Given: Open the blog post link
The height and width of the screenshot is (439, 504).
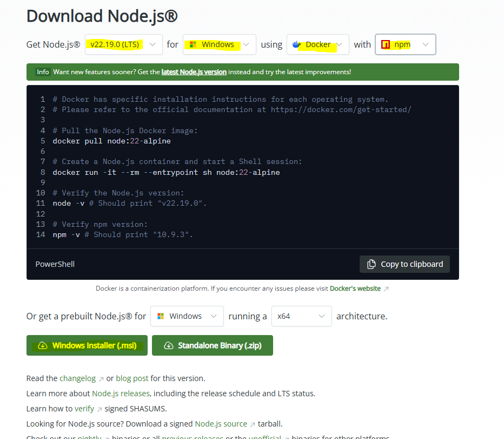Looking at the screenshot, I should tap(132, 378).
